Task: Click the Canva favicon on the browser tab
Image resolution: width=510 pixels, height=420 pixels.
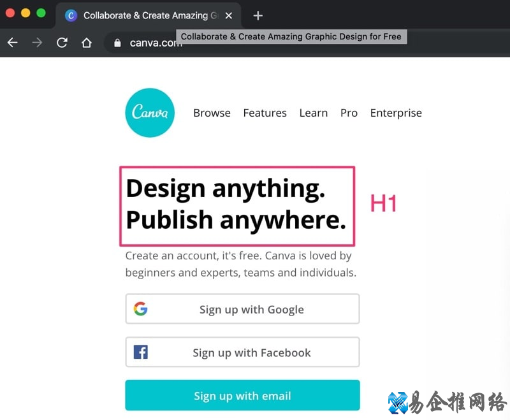Action: pos(71,15)
